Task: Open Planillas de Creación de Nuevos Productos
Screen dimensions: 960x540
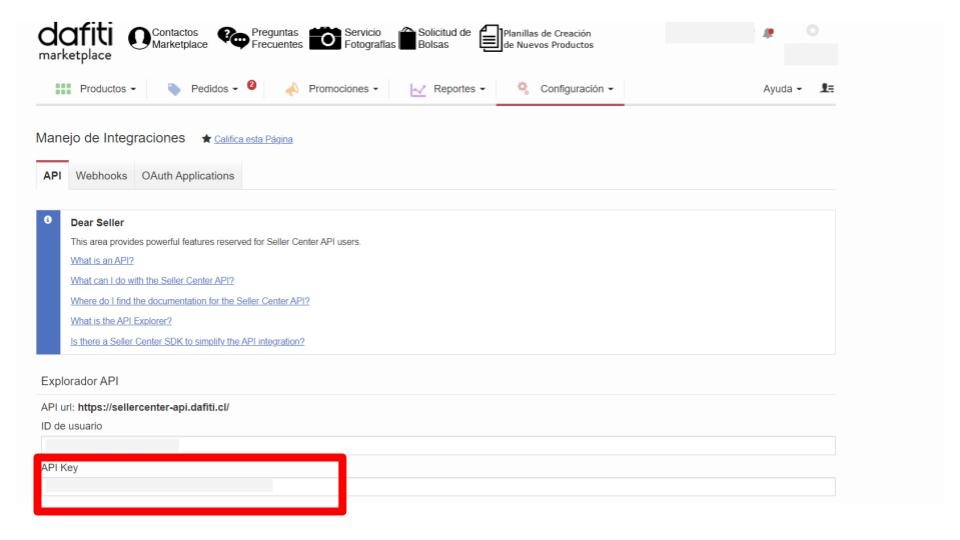Action: [548, 39]
